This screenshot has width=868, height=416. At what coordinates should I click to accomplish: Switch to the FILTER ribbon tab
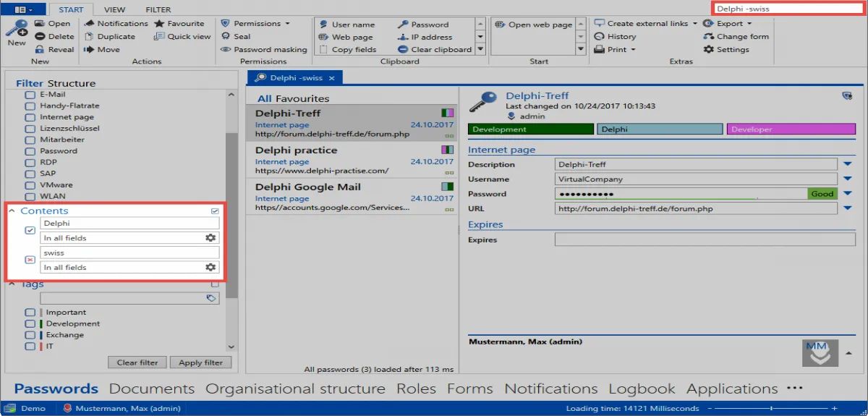[158, 10]
